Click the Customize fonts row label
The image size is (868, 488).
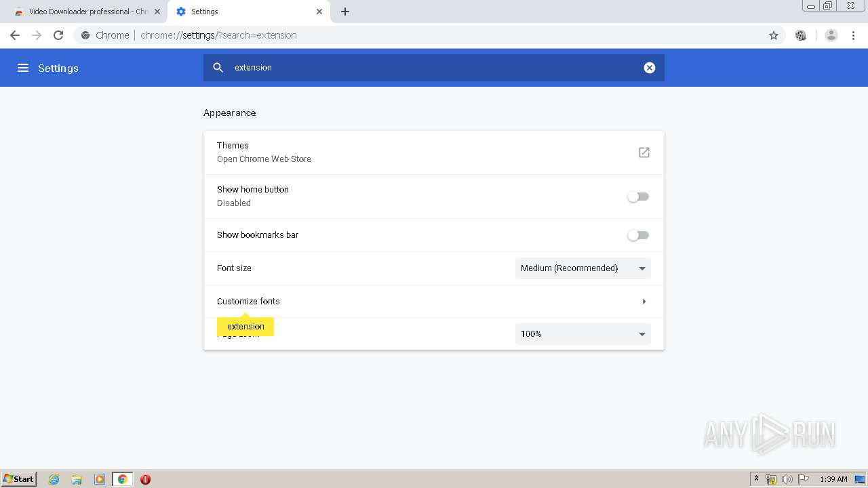[x=248, y=302]
